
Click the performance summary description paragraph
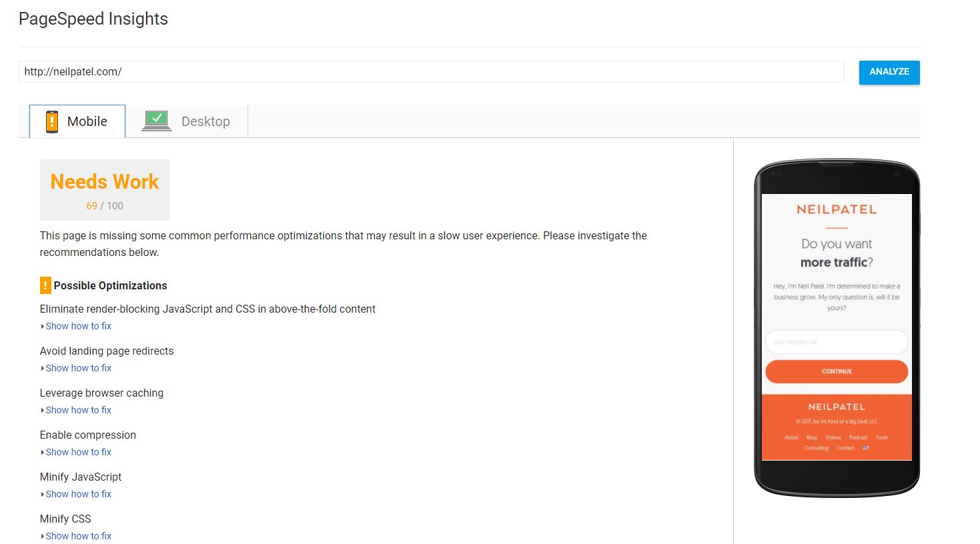click(344, 244)
